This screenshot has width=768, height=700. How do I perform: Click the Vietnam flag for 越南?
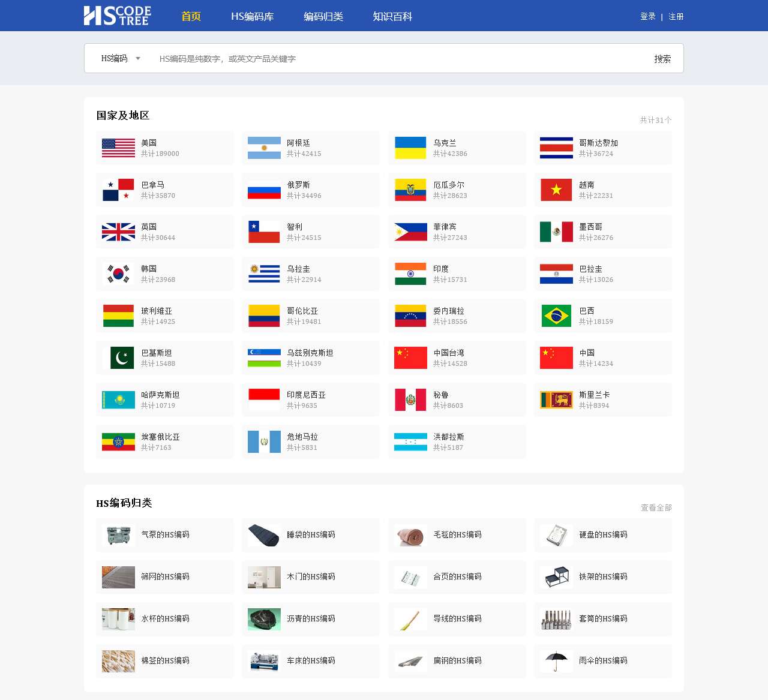[x=556, y=190]
